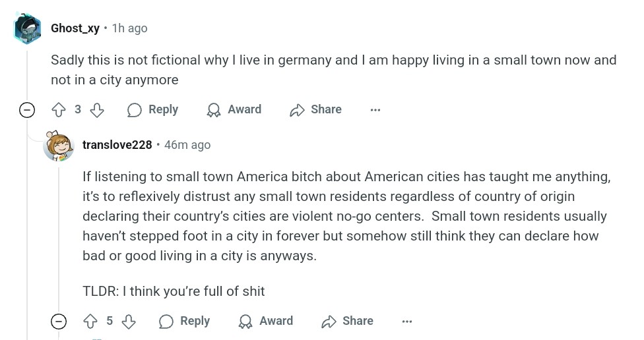Image resolution: width=644 pixels, height=340 pixels.
Task: Open Ghost_xy's avatar profile picture
Action: tap(27, 29)
